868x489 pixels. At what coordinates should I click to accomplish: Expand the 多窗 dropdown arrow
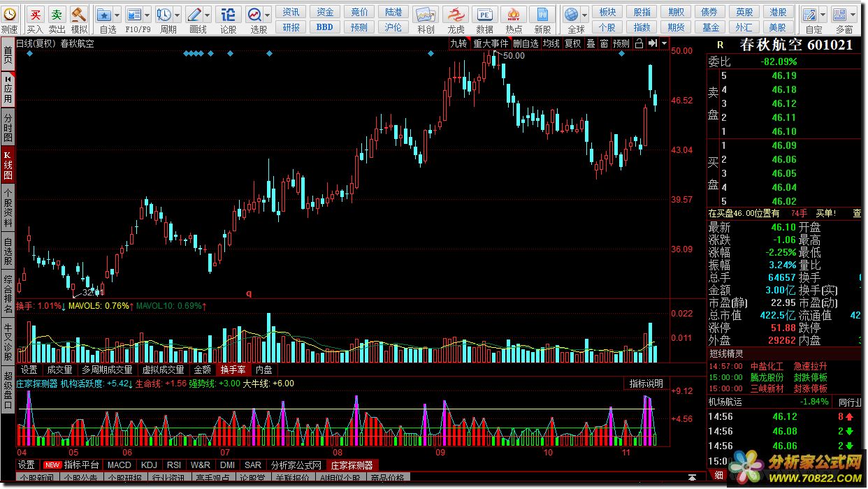tap(853, 15)
